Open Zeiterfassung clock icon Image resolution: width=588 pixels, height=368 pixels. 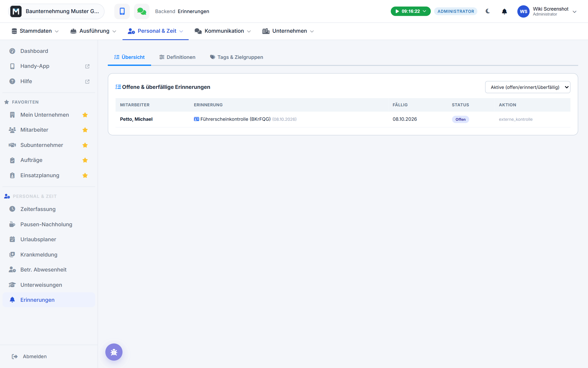pos(12,209)
